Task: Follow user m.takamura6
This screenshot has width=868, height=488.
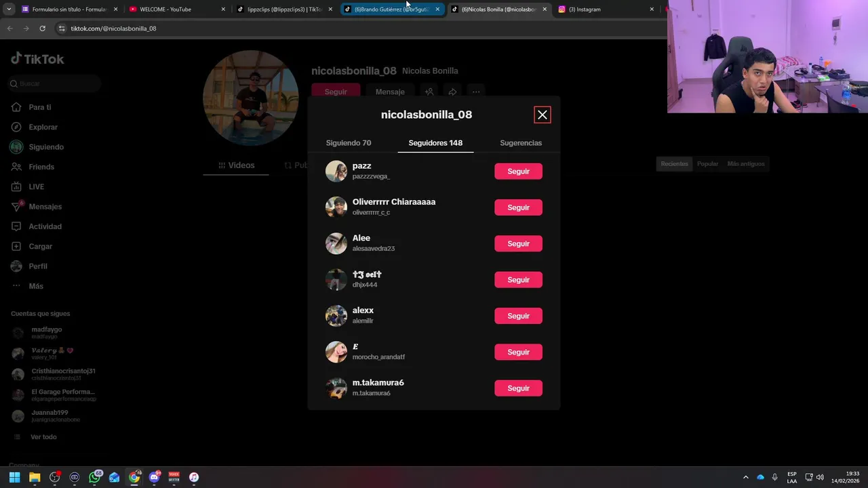Action: coord(518,388)
